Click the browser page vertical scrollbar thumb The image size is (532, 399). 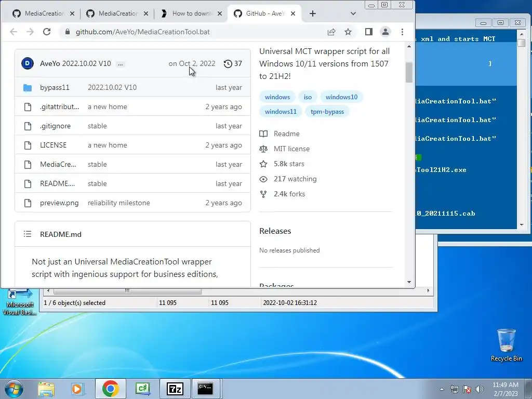(409, 72)
